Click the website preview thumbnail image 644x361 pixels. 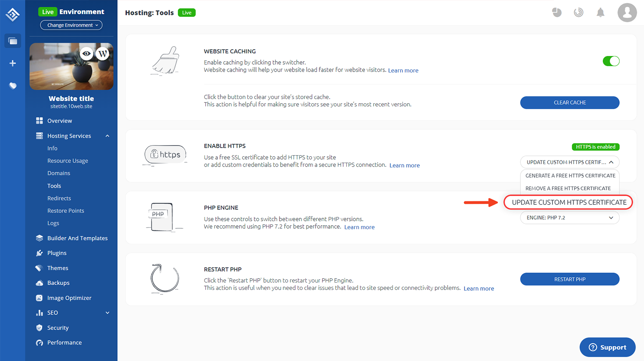[x=72, y=66]
